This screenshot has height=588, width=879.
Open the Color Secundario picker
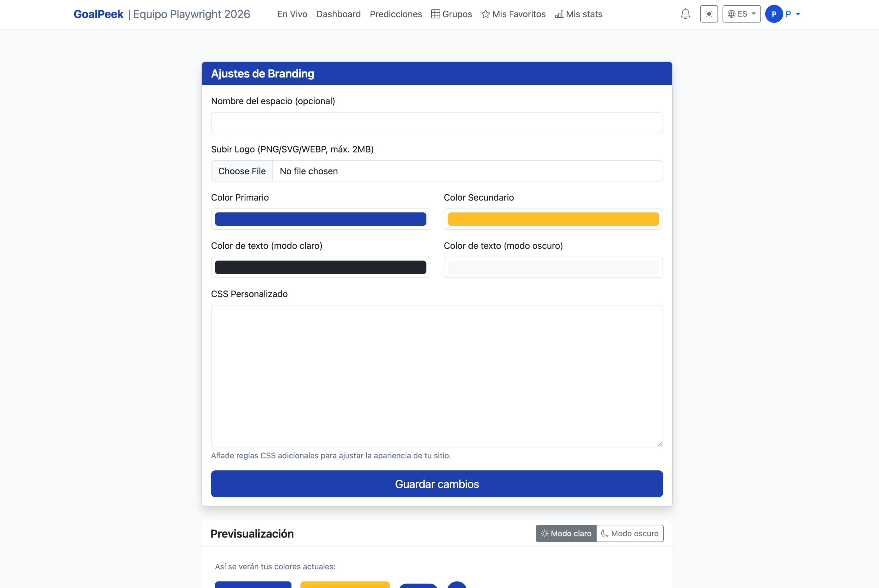(553, 219)
